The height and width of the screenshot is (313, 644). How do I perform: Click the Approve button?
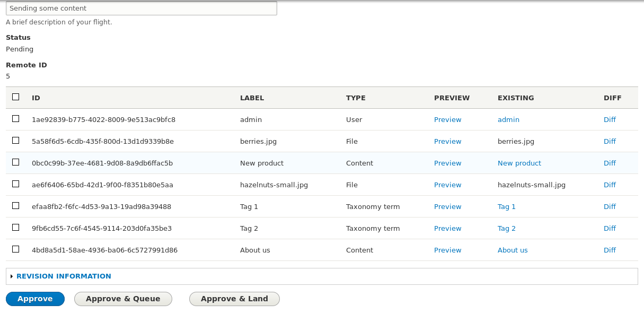click(x=35, y=299)
